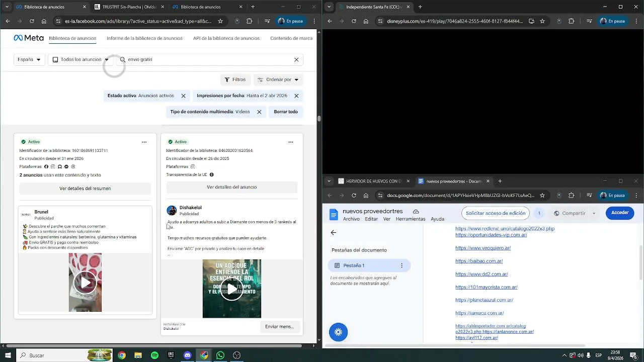Open the Windows Start menu

point(8,355)
